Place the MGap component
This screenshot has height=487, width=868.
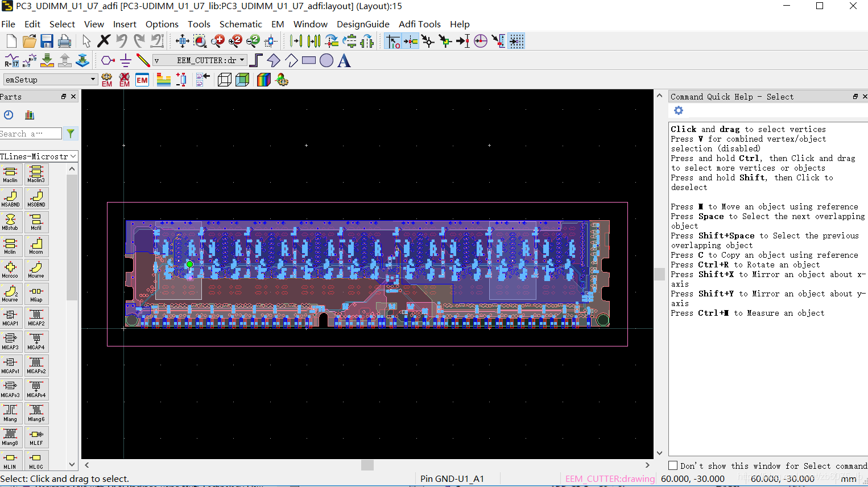36,294
